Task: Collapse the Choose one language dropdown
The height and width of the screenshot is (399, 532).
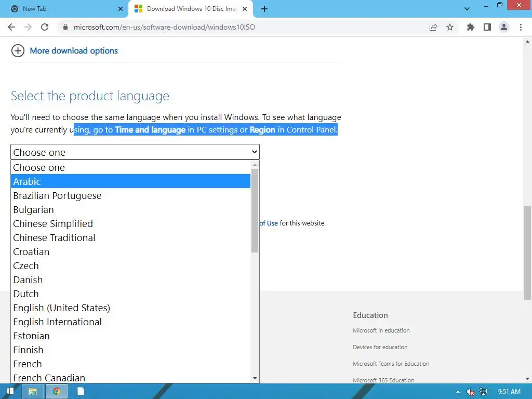Action: click(135, 152)
